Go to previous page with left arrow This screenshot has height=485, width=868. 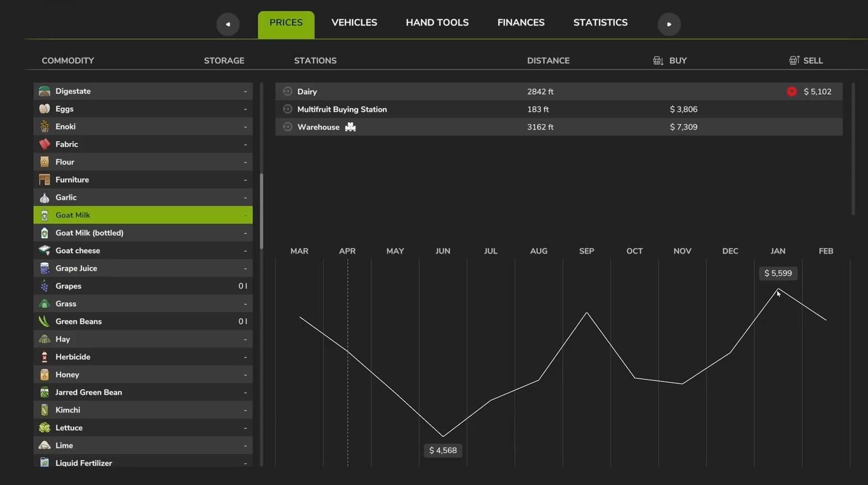(228, 24)
